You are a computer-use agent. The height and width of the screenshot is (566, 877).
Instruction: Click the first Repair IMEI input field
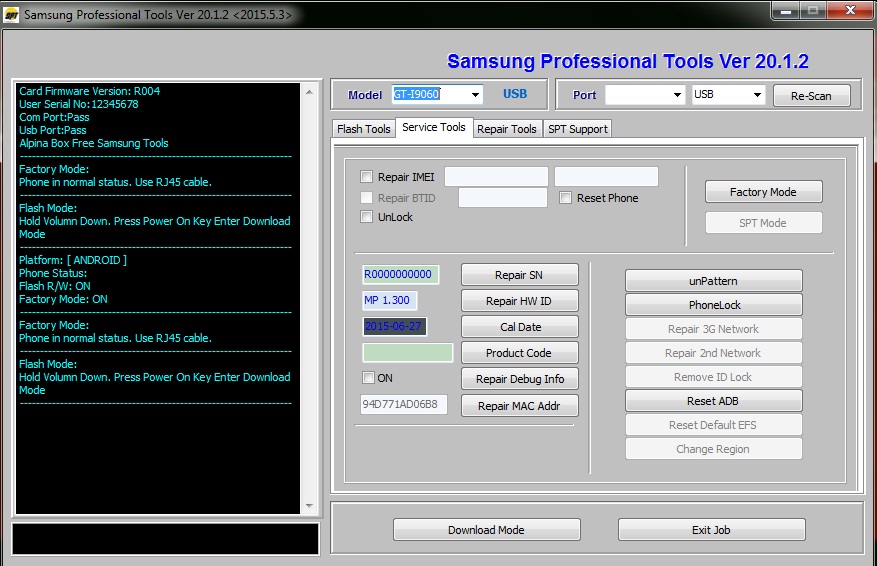tap(496, 176)
